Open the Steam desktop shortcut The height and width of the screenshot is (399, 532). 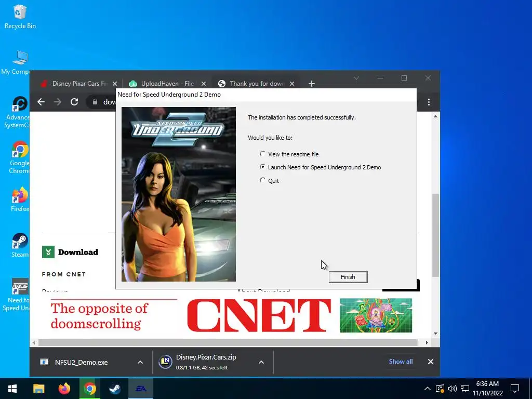tap(20, 245)
